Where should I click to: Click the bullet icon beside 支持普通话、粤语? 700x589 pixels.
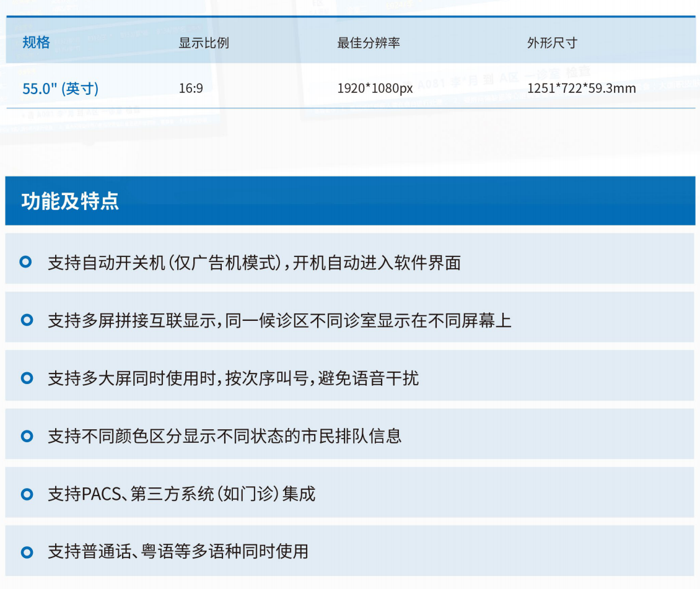tap(26, 551)
